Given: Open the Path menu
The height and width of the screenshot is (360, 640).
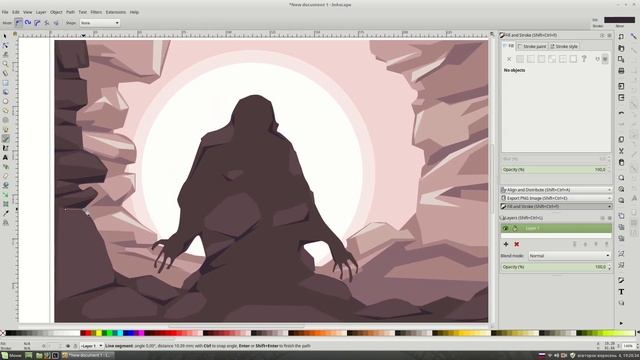Looking at the screenshot, I should (71, 12).
